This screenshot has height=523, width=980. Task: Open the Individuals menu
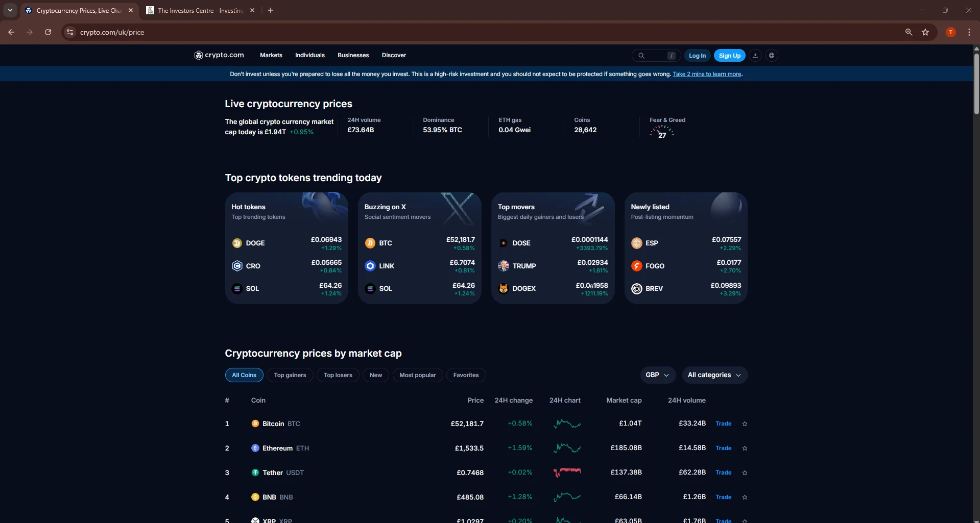[x=310, y=55]
